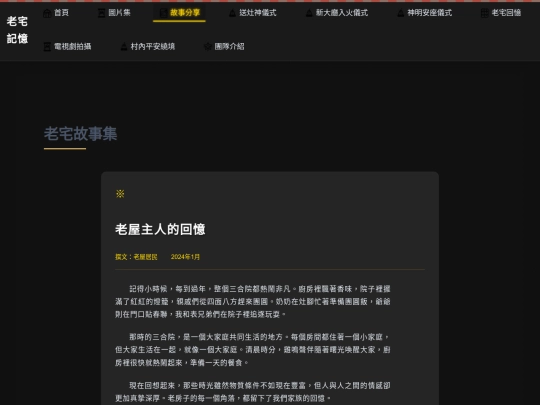Select the 故事分享 tab
The height and width of the screenshot is (405, 540).
pos(179,13)
